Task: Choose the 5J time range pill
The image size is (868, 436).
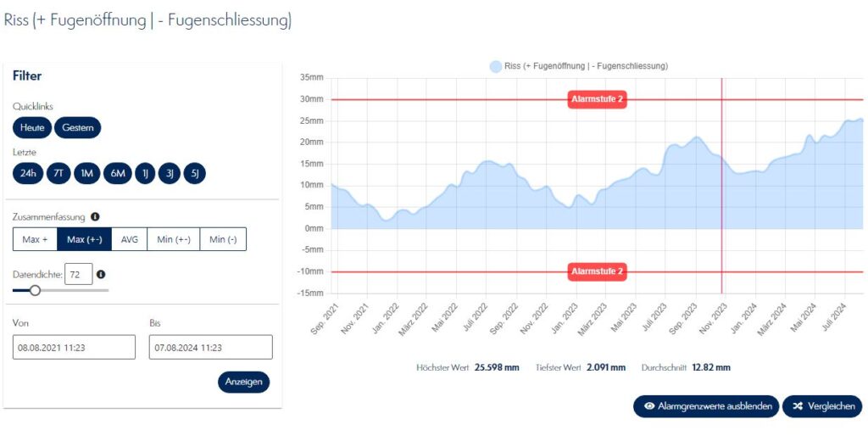Action: click(194, 173)
